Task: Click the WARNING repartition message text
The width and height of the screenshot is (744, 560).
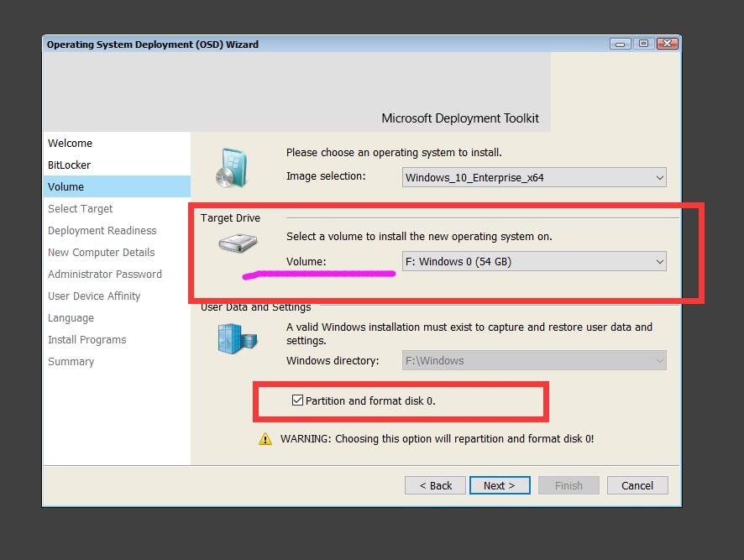Action: coord(437,438)
